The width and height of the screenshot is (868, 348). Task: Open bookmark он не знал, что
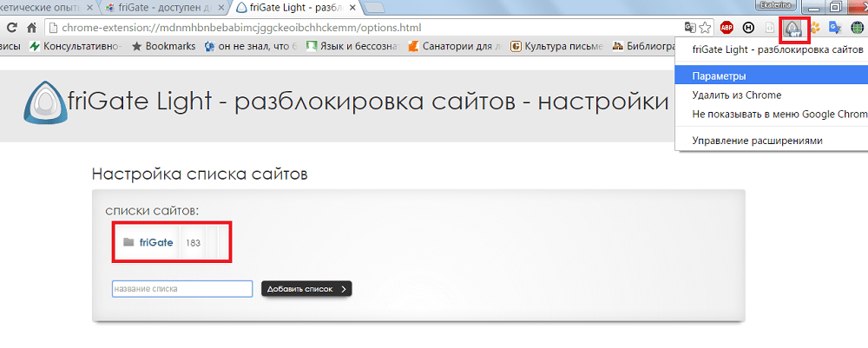(x=251, y=47)
